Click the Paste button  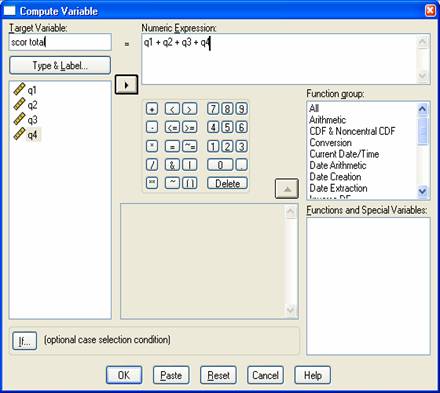click(171, 375)
